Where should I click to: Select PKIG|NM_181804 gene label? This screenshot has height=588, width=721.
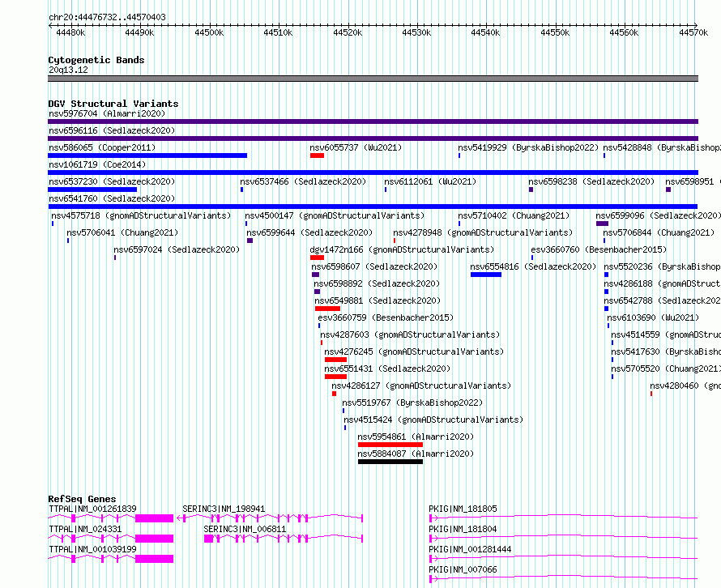463,529
